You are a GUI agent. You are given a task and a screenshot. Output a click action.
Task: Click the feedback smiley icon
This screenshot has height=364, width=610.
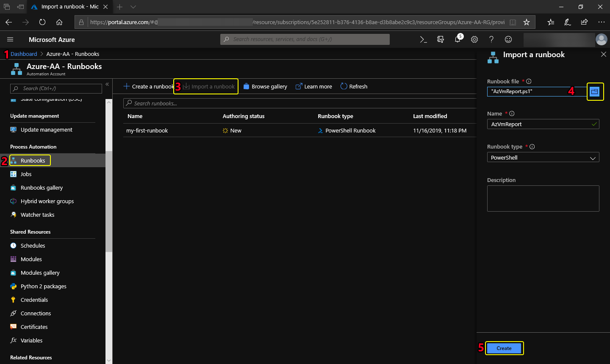pyautogui.click(x=508, y=39)
